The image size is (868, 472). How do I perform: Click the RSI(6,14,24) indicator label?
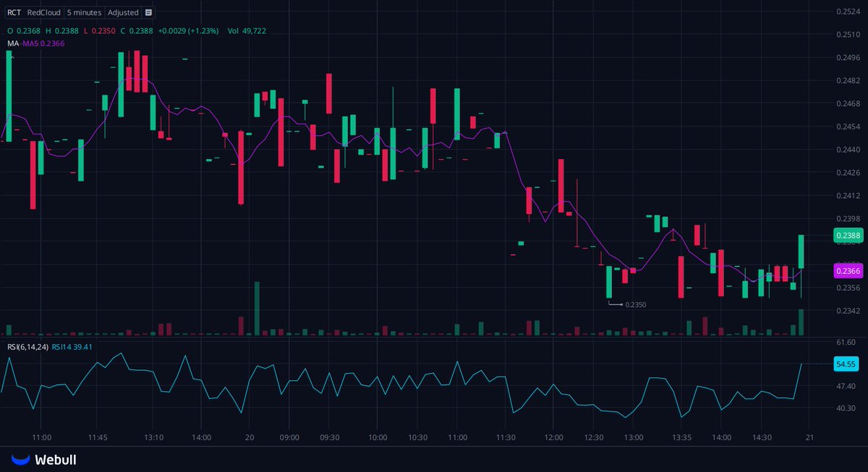[x=28, y=347]
